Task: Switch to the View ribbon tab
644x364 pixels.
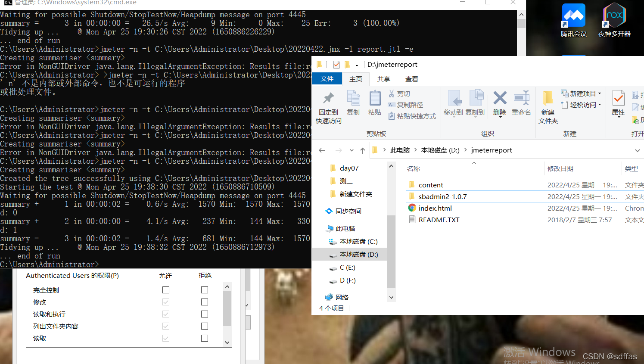Action: tap(411, 79)
